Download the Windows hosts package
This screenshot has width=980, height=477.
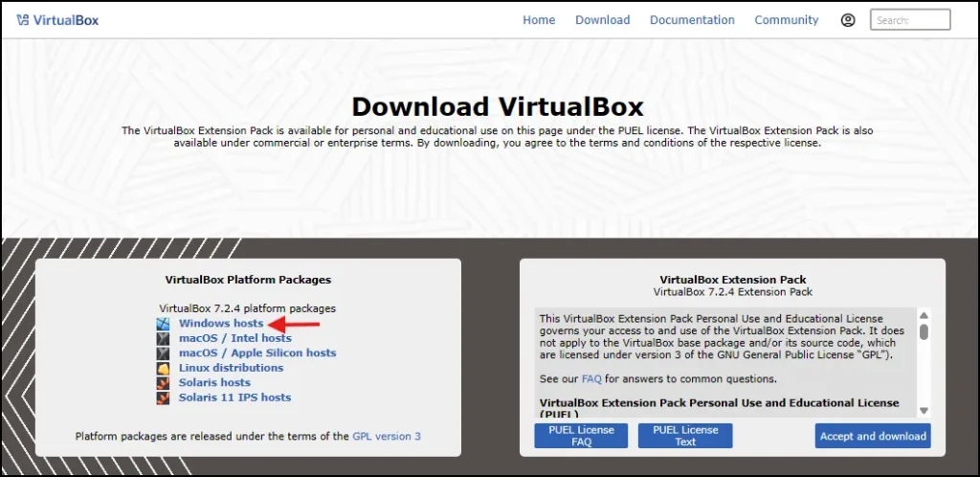point(221,323)
